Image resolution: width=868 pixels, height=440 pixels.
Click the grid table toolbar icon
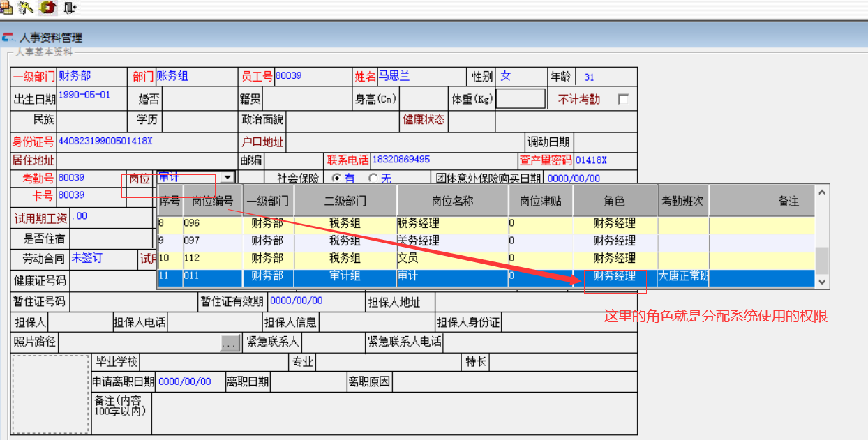[x=7, y=8]
